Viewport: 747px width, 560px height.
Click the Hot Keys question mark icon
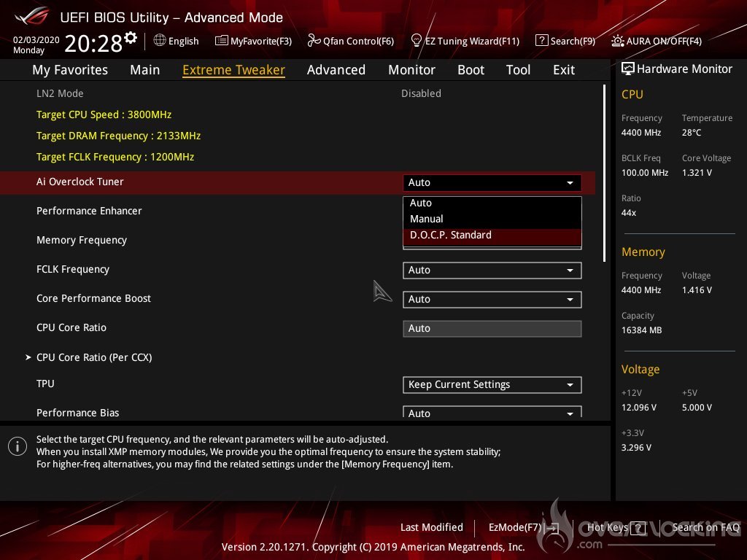tap(638, 528)
